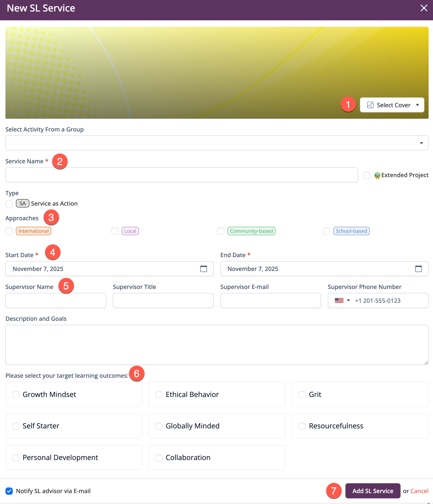Viewport: 433px width, 504px height.
Task: Click into the Service Name field
Action: pos(182,175)
